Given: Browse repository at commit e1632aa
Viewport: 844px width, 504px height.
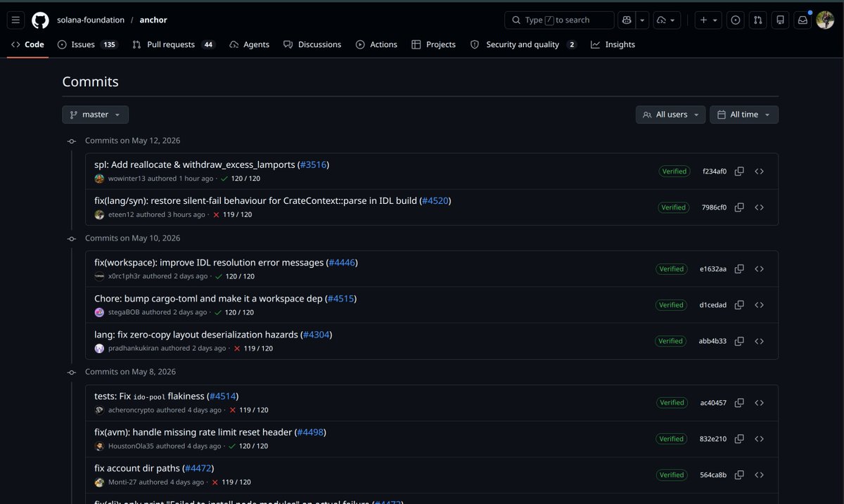Looking at the screenshot, I should click(759, 269).
